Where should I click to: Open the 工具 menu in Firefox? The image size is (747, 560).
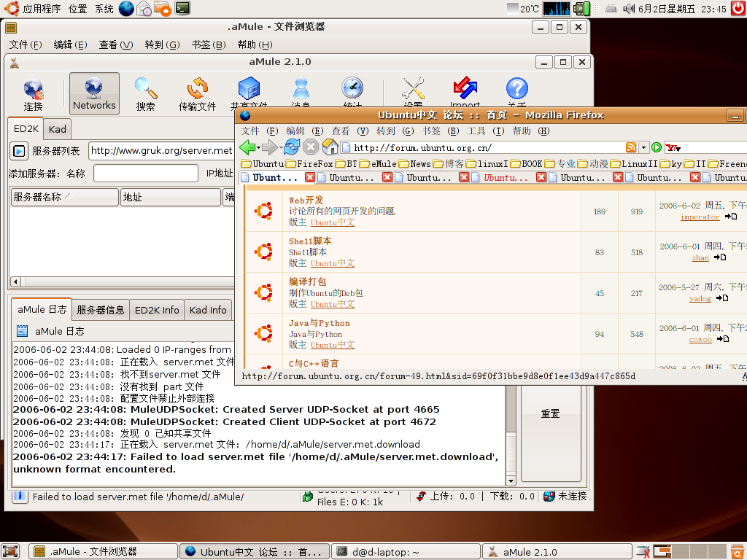[x=485, y=131]
